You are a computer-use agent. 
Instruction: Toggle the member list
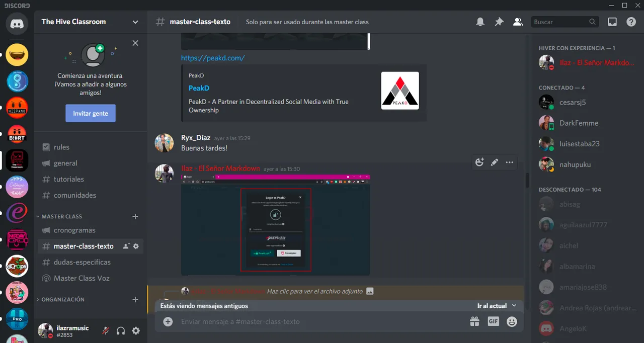[517, 22]
